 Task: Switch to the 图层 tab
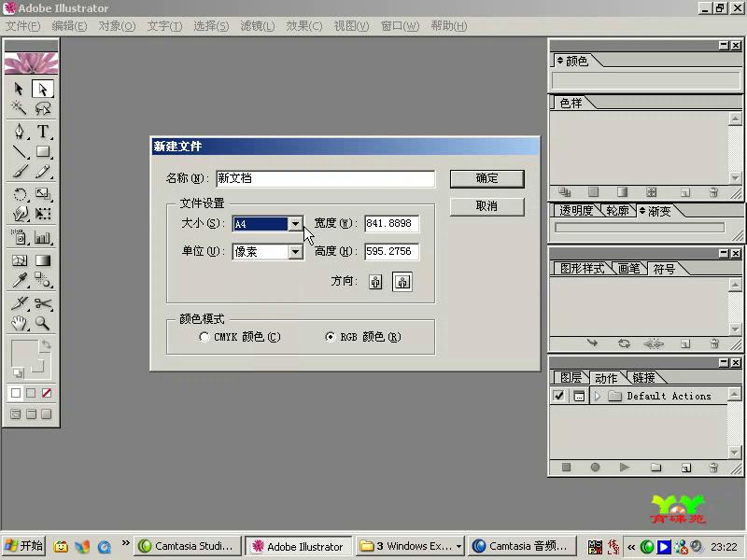point(571,378)
